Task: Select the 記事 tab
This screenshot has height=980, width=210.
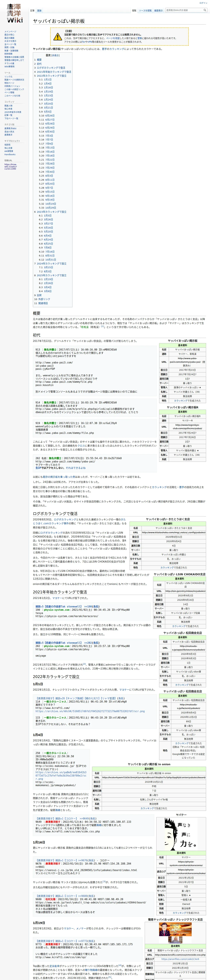Action: click(32, 11)
